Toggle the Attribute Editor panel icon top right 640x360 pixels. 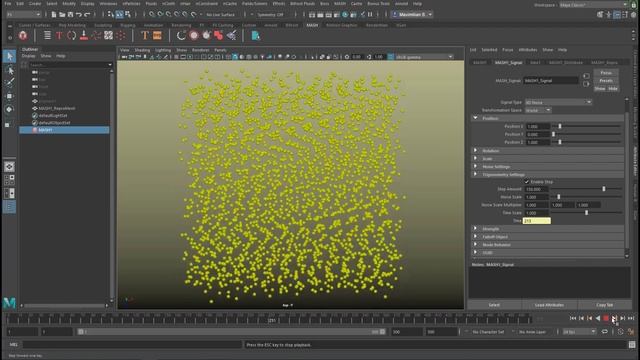pos(617,15)
